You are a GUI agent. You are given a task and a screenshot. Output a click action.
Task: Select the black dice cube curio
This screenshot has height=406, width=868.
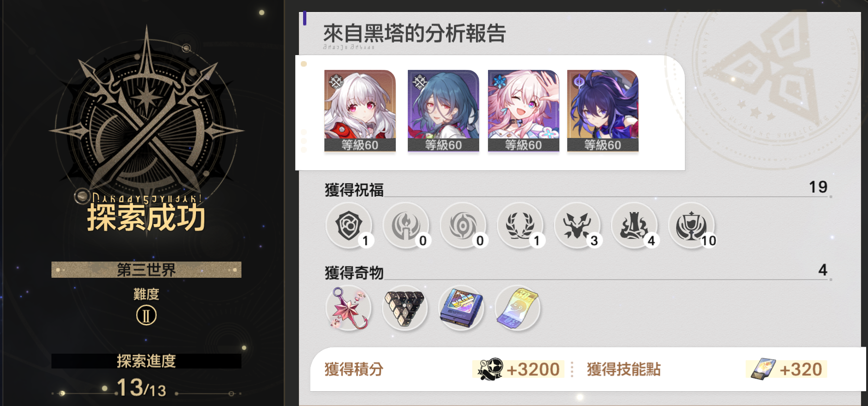(405, 308)
